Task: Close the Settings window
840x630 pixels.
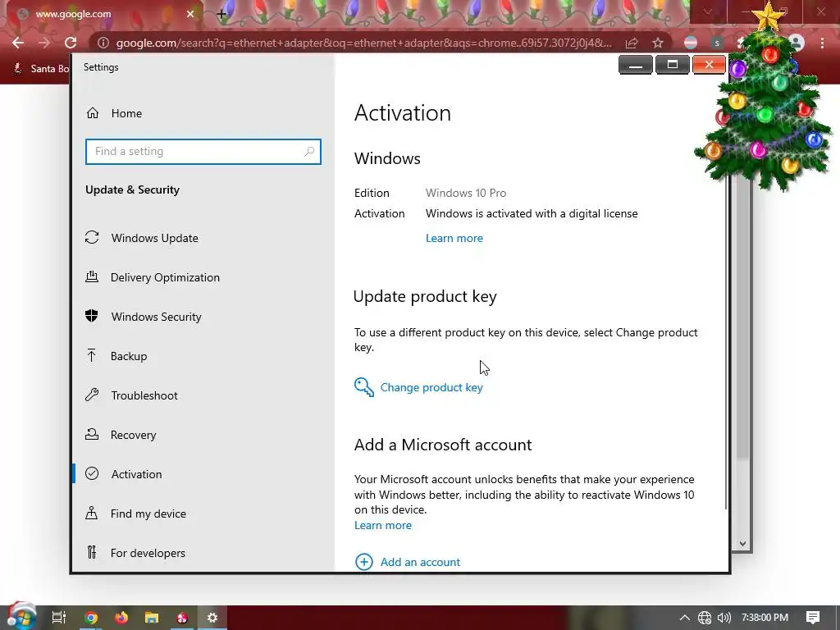Action: [x=709, y=65]
